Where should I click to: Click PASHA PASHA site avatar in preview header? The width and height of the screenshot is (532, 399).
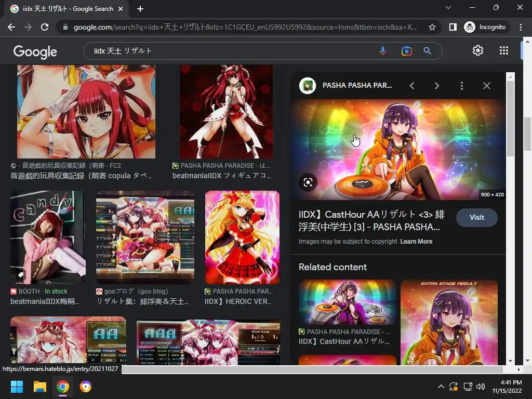308,86
